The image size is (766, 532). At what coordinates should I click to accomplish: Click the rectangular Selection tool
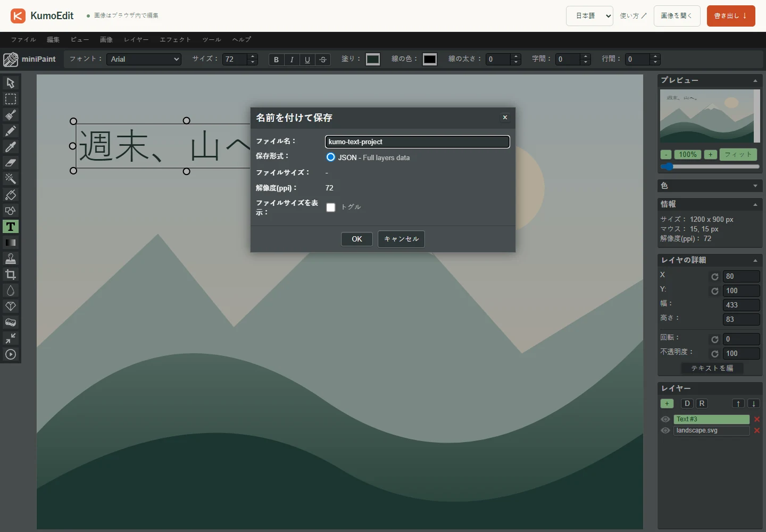point(11,99)
